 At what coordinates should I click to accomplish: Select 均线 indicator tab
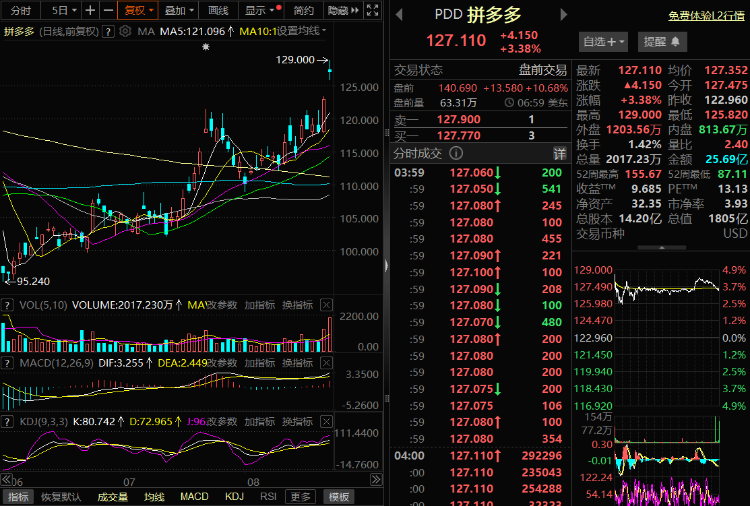pos(154,497)
